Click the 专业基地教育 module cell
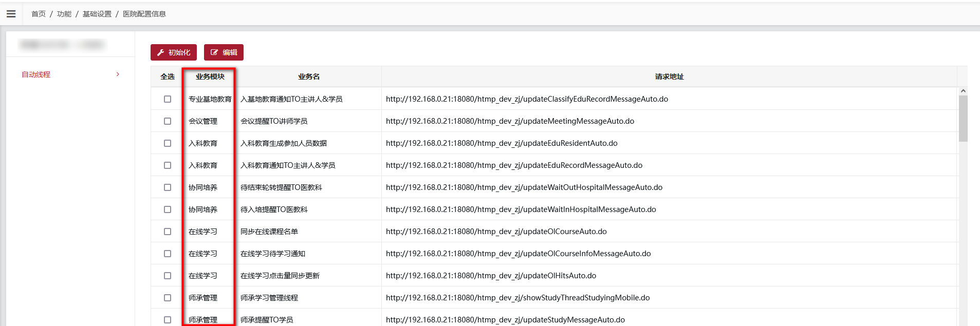This screenshot has width=980, height=326. coord(210,99)
